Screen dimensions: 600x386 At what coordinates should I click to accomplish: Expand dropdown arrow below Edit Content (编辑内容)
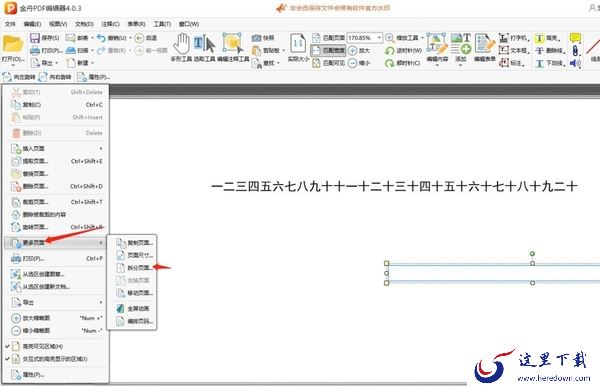437,65
